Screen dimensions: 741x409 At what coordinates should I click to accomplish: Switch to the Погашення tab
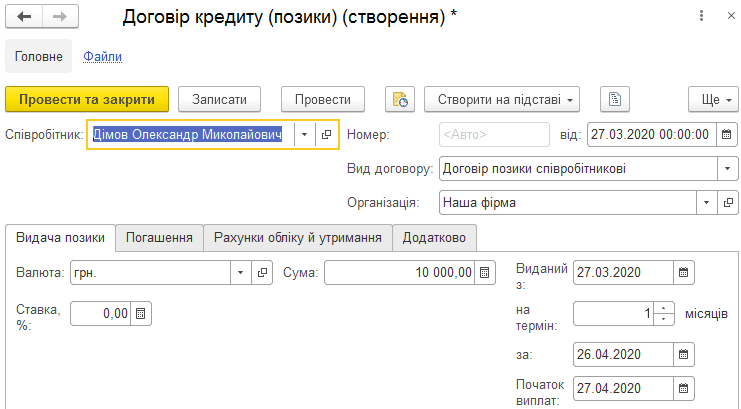click(159, 237)
